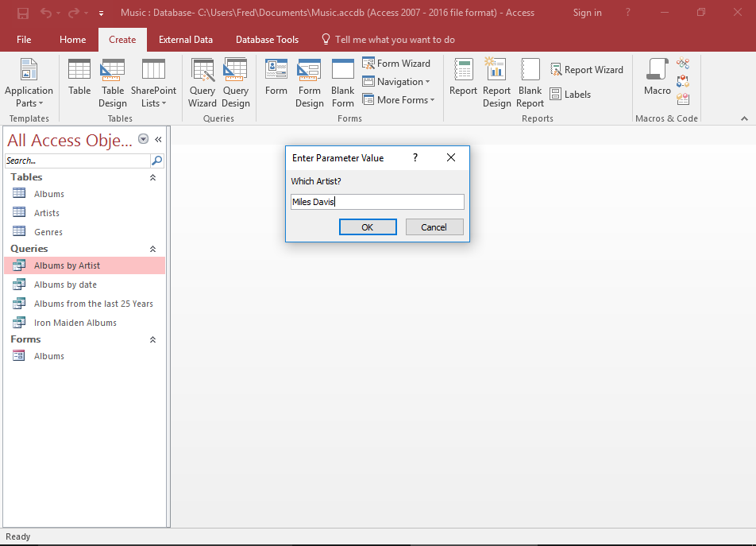Create a Blank Report
756x546 pixels.
(530, 83)
